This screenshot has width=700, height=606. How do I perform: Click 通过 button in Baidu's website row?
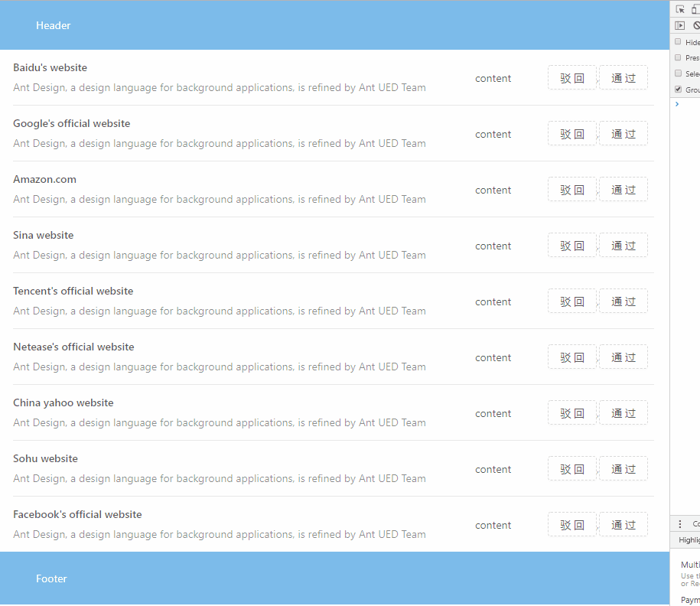(623, 78)
